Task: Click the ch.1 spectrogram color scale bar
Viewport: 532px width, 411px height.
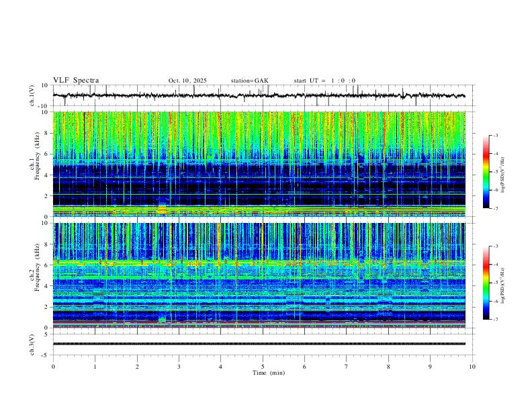Action: pyautogui.click(x=486, y=172)
